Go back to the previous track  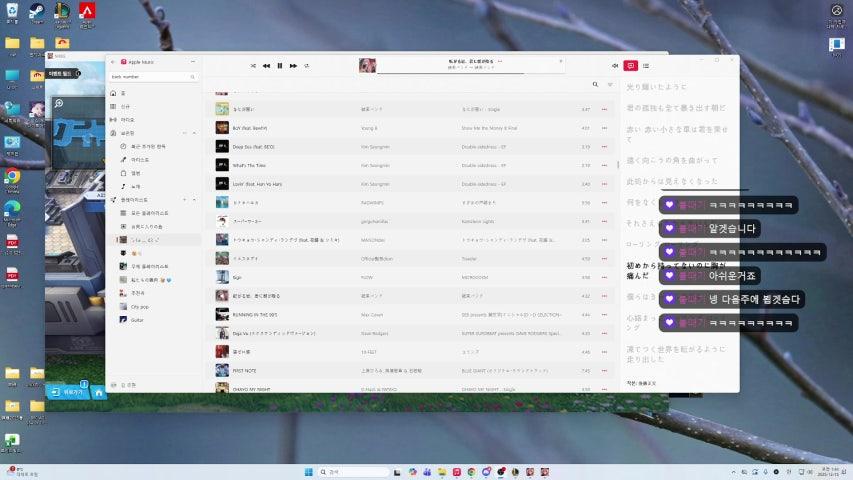266,66
